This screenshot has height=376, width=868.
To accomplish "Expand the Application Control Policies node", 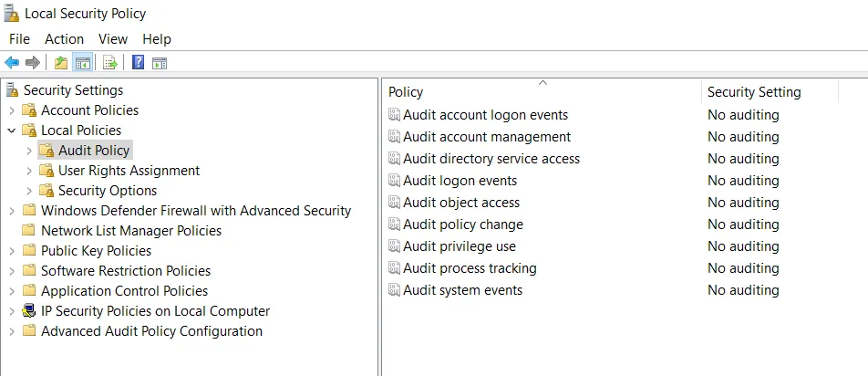I will tap(12, 291).
